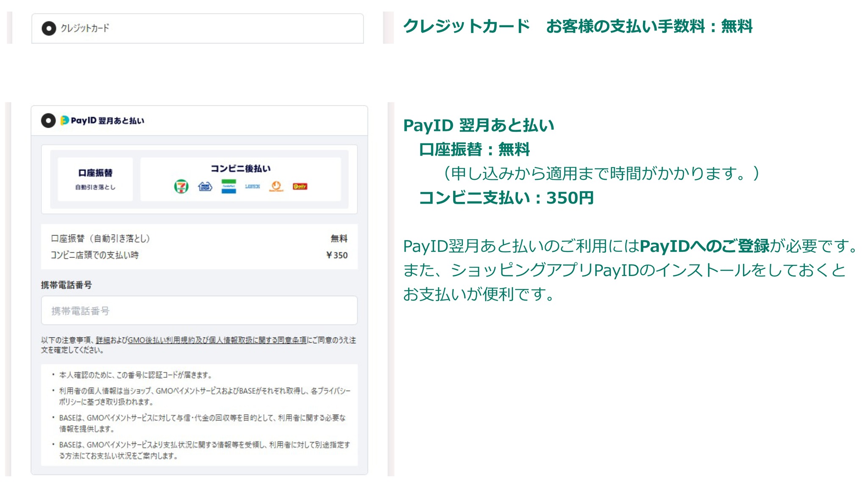The image size is (868, 486).
Task: Open the 詳細 link
Action: pyautogui.click(x=103, y=340)
